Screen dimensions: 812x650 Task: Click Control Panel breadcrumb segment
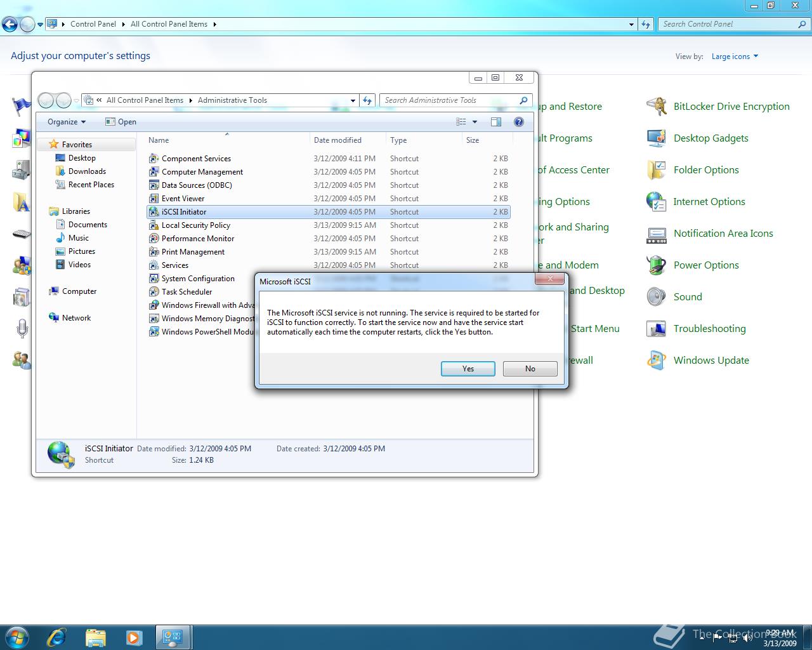[x=93, y=24]
